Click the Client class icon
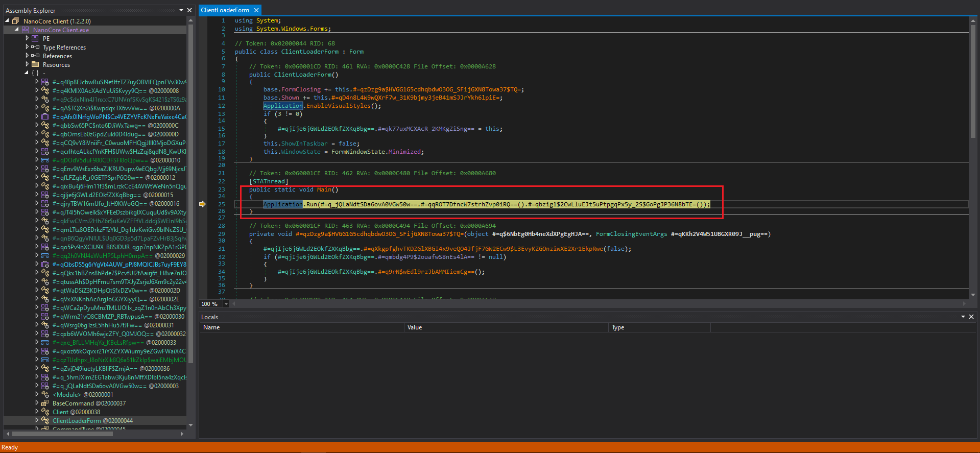 (45, 412)
